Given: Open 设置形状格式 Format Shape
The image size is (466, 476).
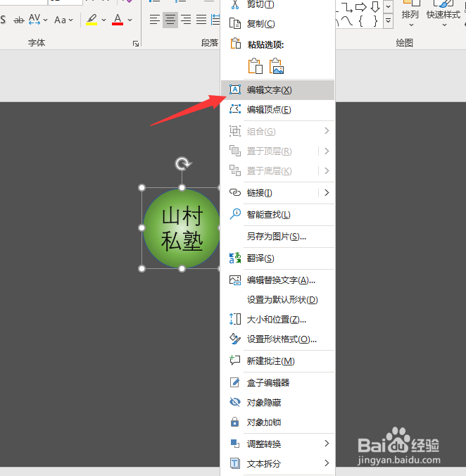Looking at the screenshot, I should pos(277,339).
